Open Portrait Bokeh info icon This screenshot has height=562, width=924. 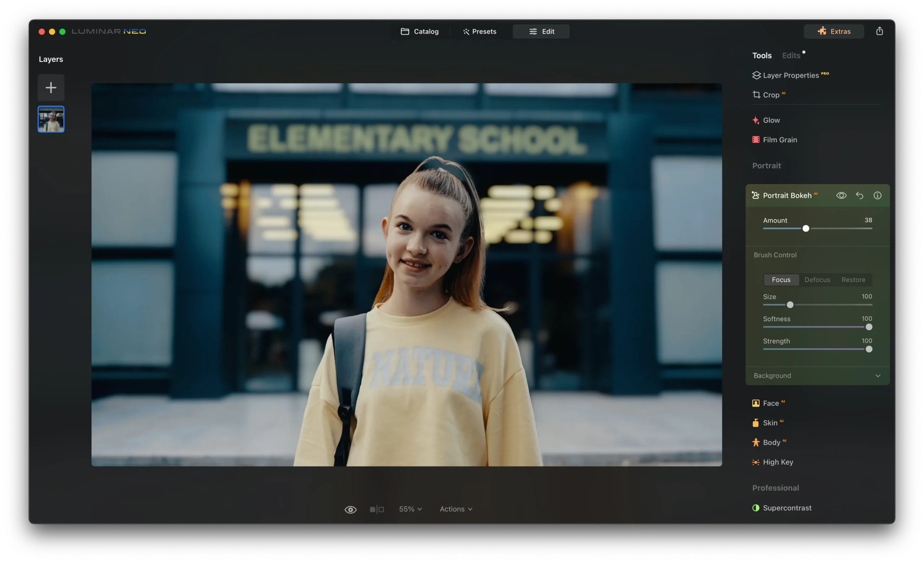click(x=877, y=195)
